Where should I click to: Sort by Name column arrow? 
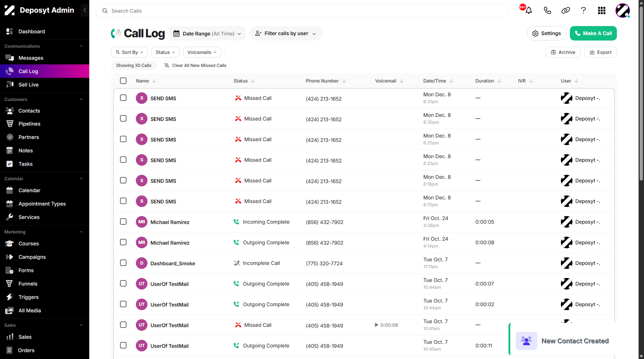coord(154,81)
